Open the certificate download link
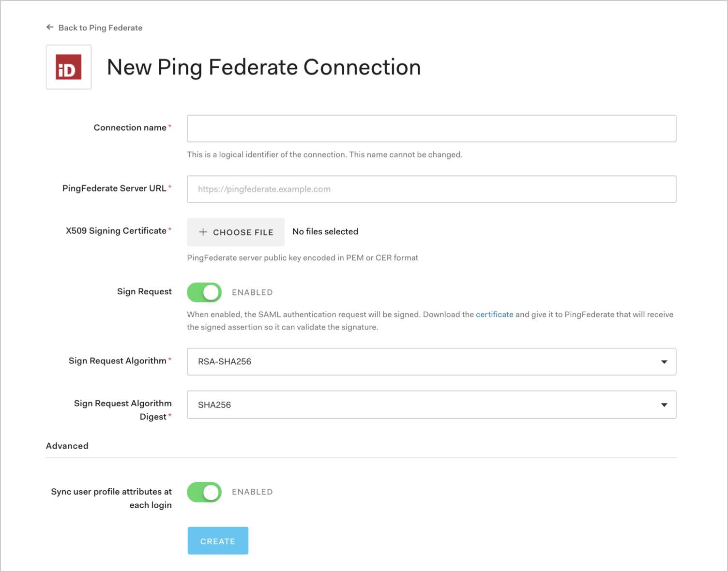This screenshot has width=728, height=572. click(x=494, y=314)
